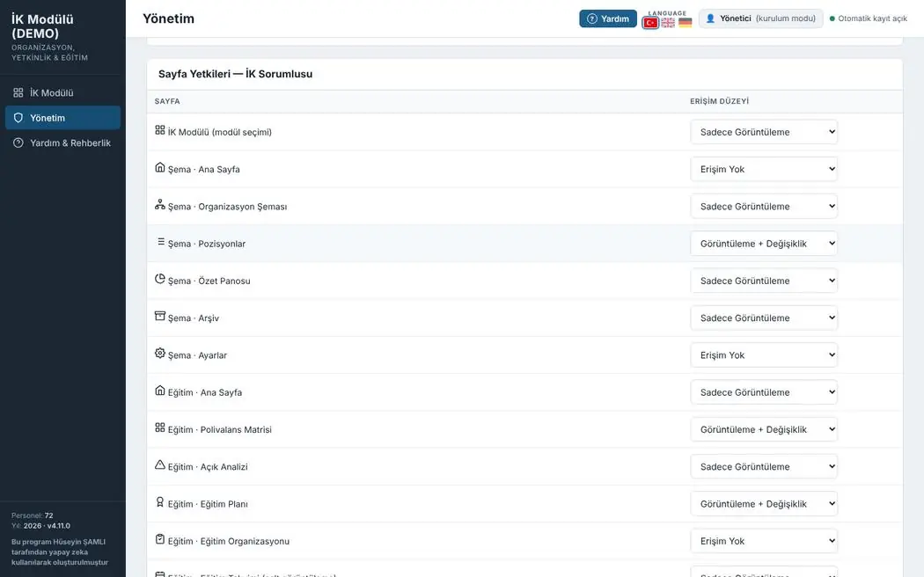Open access dropdown for Şema · Ayarlar
924x577 pixels.
(764, 355)
